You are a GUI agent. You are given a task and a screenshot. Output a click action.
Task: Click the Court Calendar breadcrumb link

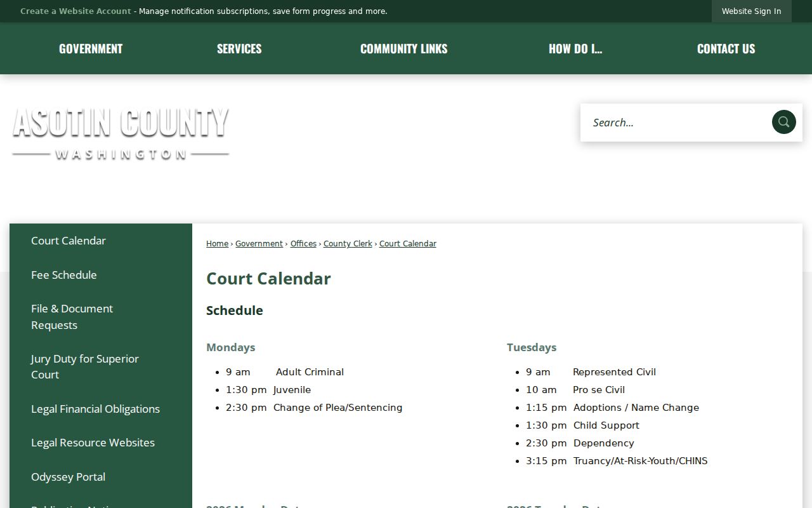point(408,244)
